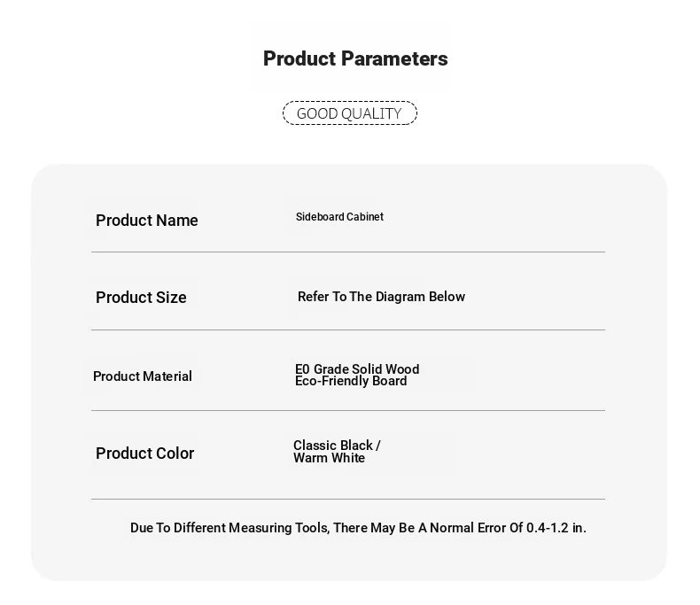700x605 pixels.
Task: Click the divider below Product Color row
Action: pyautogui.click(x=348, y=500)
